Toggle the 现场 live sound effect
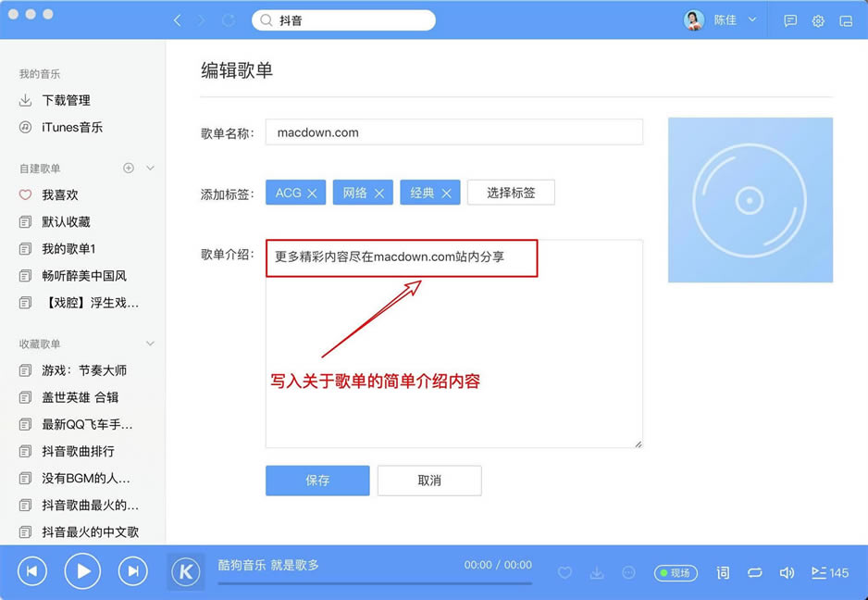 676,573
